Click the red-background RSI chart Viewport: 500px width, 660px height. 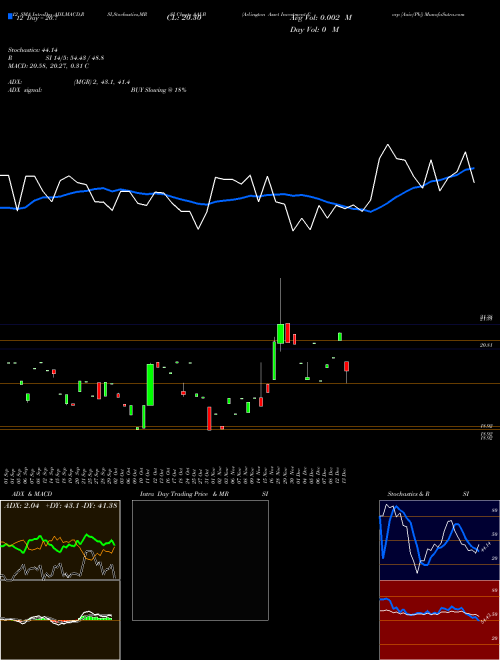439,620
